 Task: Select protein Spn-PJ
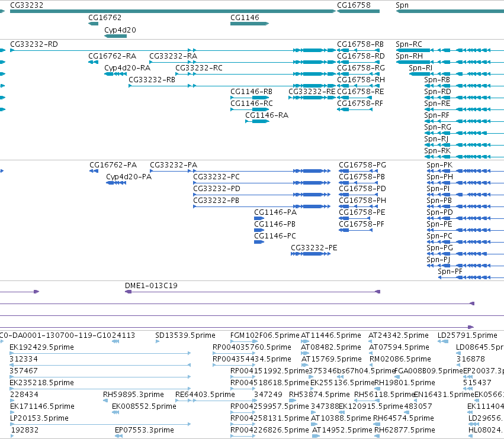coord(438,260)
